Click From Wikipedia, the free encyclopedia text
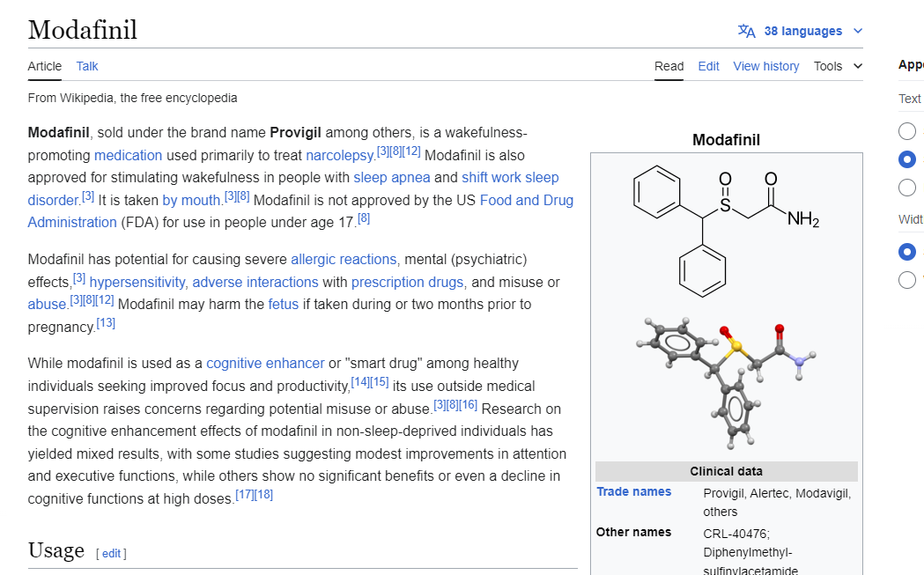This screenshot has width=924, height=575. (133, 98)
